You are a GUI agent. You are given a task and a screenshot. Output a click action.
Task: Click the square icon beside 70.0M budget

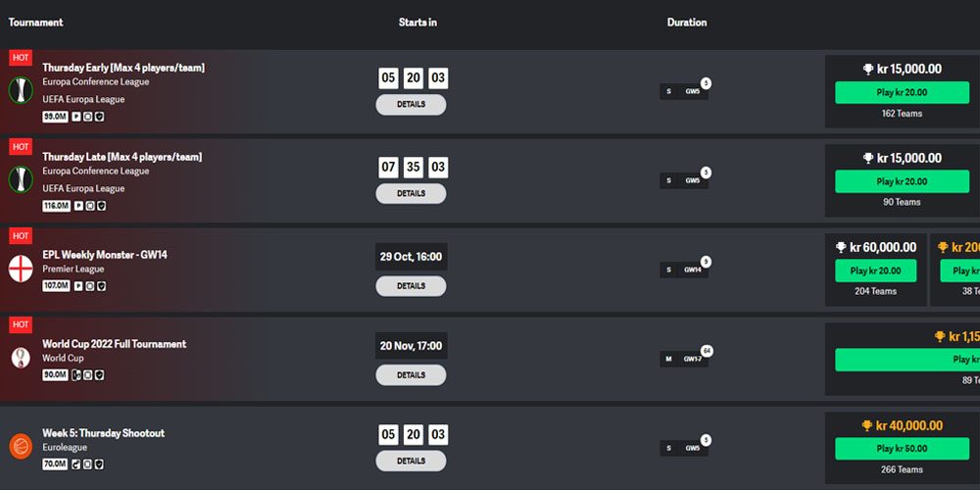coord(87,465)
